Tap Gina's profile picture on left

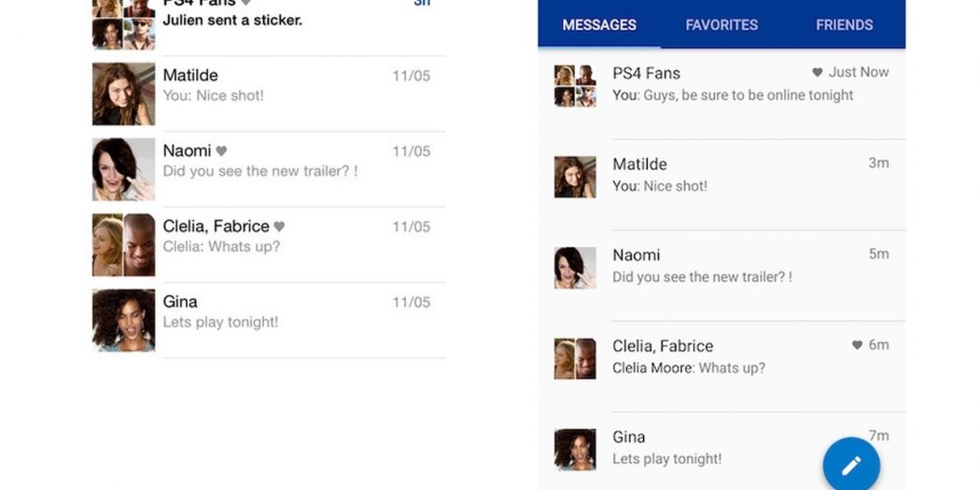coord(123,320)
